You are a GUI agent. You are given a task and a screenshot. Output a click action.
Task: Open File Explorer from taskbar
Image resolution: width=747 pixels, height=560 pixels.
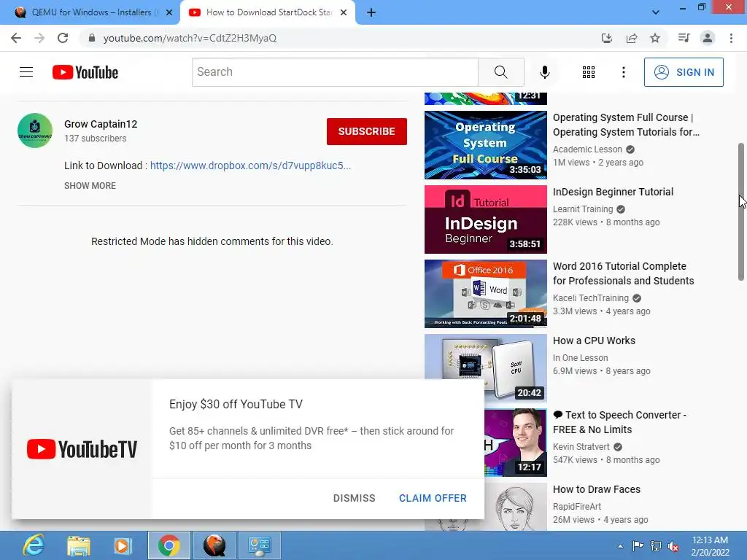coord(79,545)
